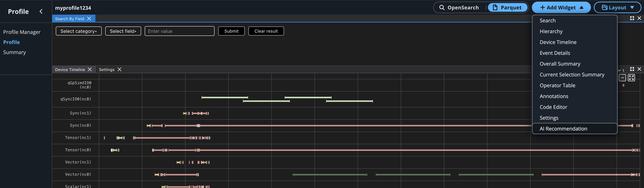This screenshot has width=644, height=188.
Task: Close the Settings tab in lower panel
Action: [120, 69]
